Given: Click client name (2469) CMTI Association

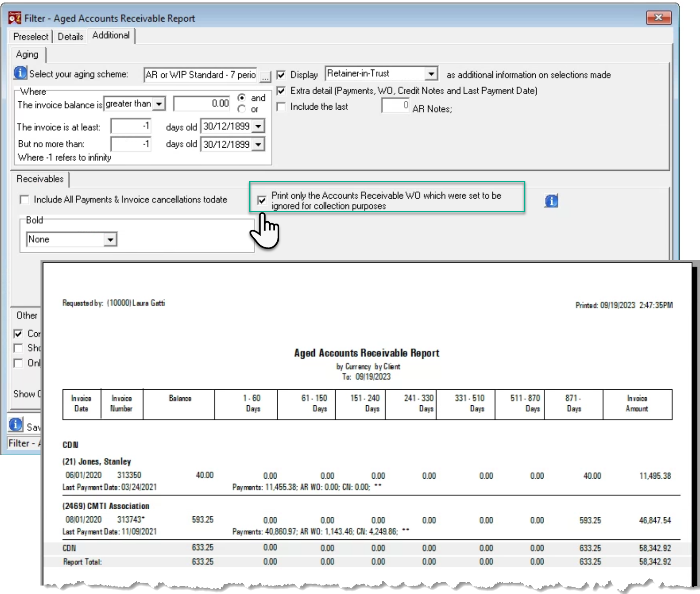Looking at the screenshot, I should pos(106,506).
